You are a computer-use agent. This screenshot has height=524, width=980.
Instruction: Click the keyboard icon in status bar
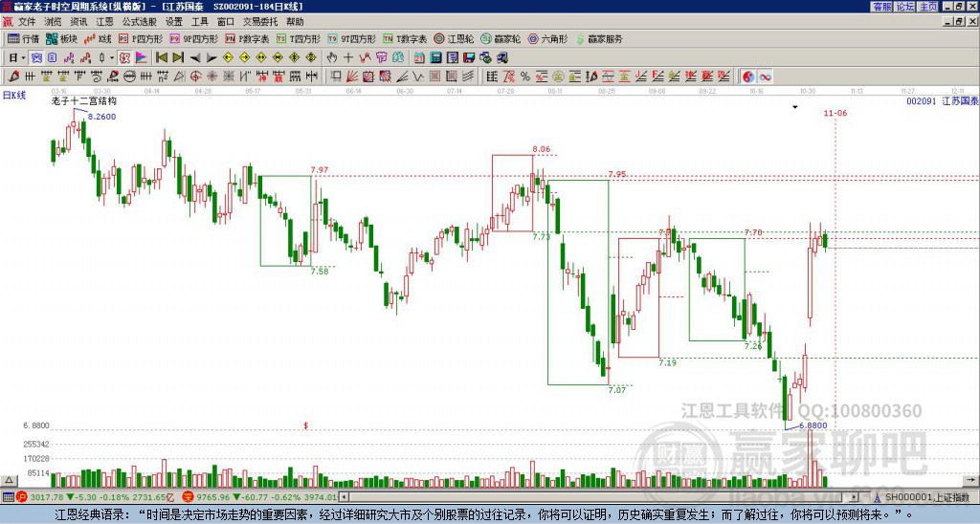pyautogui.click(x=8, y=497)
